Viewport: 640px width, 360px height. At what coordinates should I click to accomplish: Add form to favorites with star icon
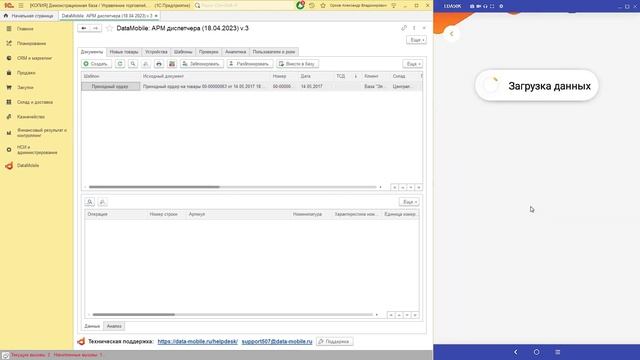click(x=109, y=28)
